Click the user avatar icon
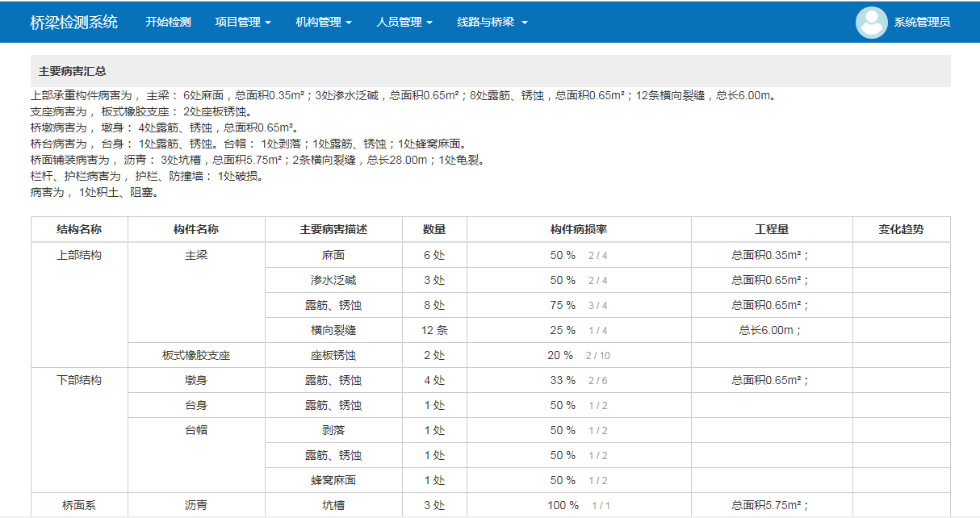 (871, 23)
